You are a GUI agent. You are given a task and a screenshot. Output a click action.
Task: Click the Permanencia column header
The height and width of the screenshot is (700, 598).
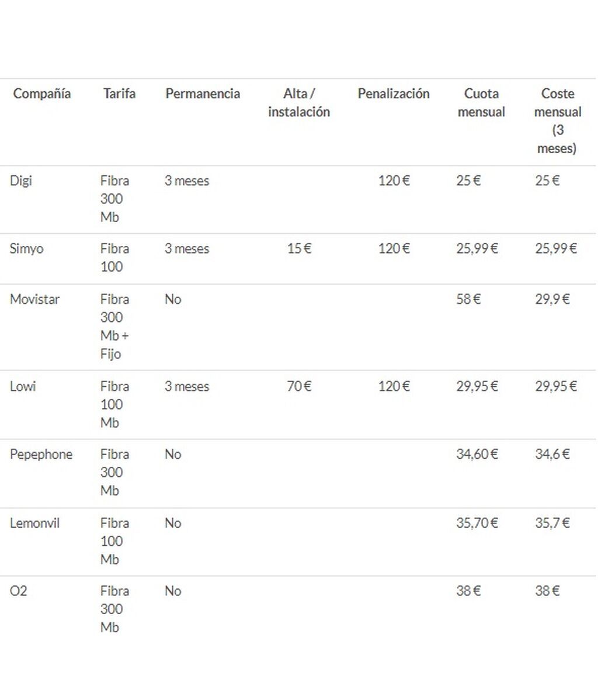click(x=203, y=93)
